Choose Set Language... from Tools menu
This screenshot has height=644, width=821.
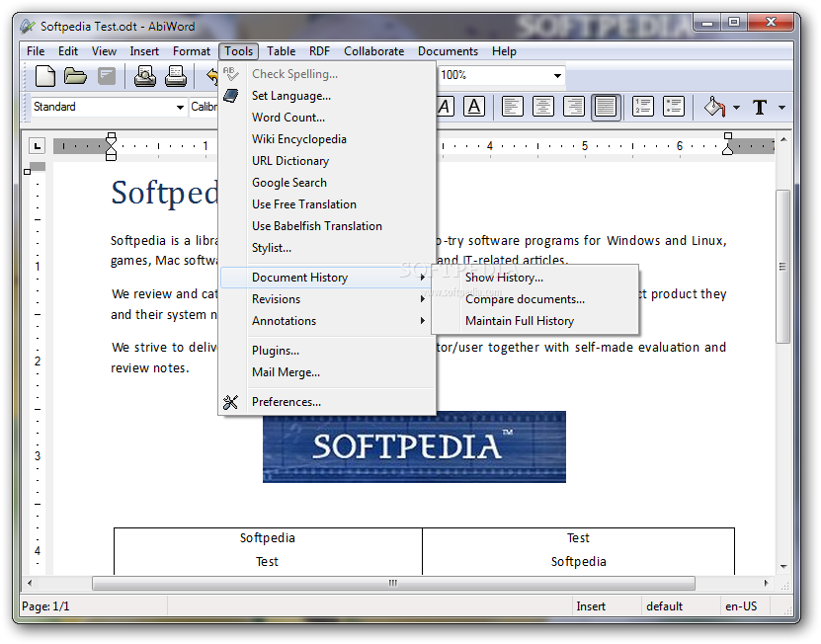tap(328, 96)
